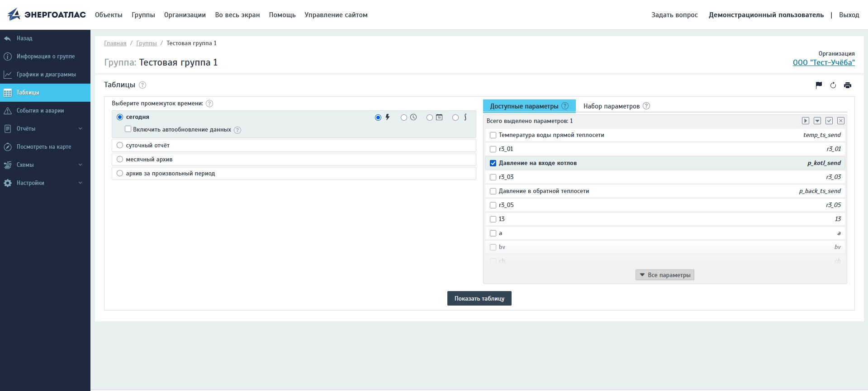Enable Включить автообновление данных checkbox
This screenshot has height=391, width=868.
(128, 129)
